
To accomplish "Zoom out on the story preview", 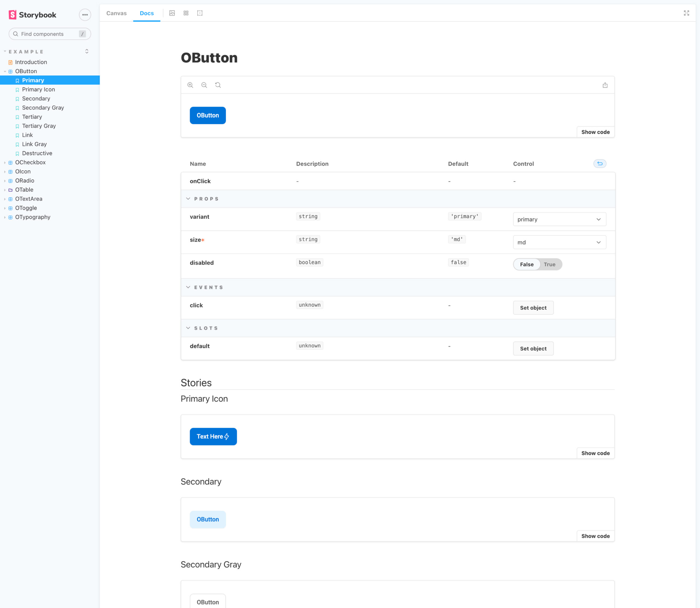I will (x=204, y=85).
